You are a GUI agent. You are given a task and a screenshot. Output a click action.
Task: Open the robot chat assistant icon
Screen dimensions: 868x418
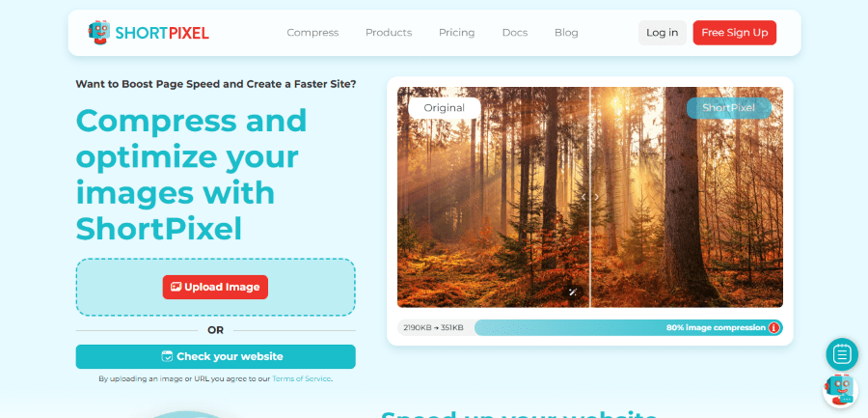coord(840,391)
